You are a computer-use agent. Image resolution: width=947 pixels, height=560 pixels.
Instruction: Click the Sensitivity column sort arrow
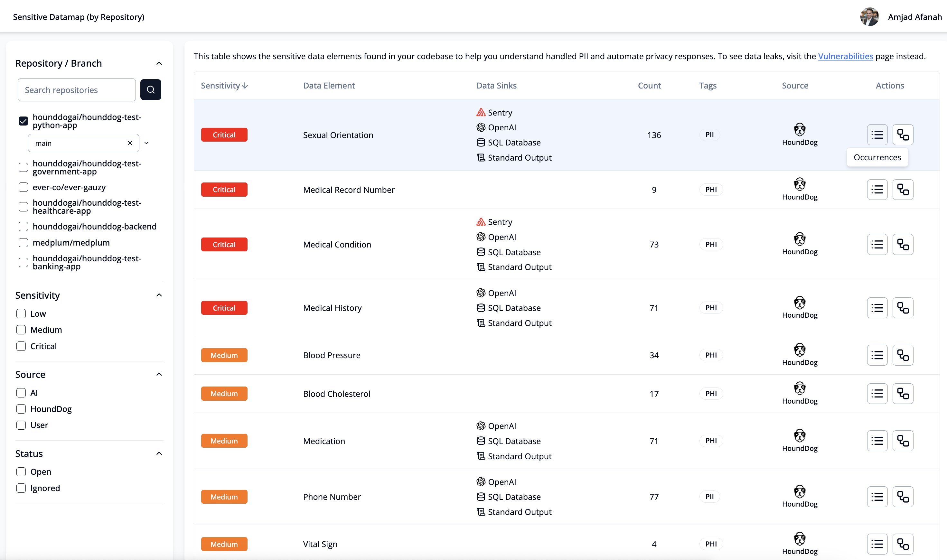coord(245,86)
